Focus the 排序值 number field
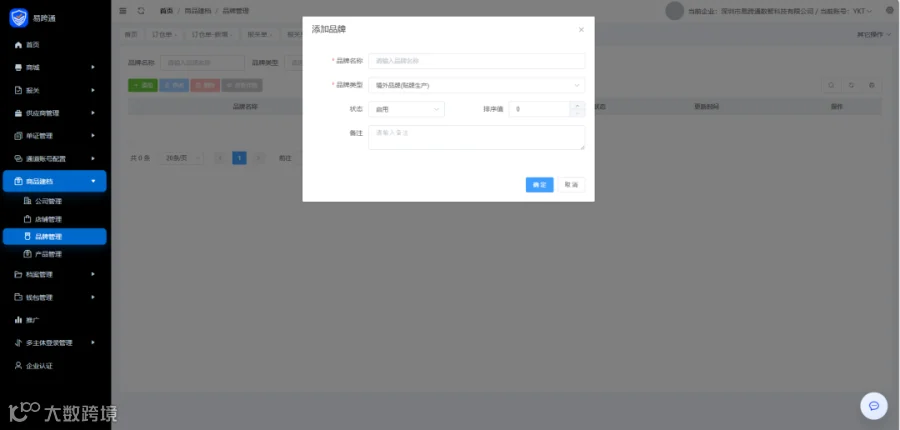The width and height of the screenshot is (900, 430). [540, 109]
